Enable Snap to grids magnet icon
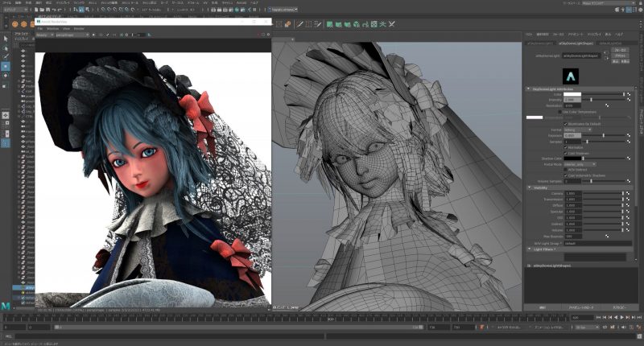This screenshot has width=644, height=346. coord(104,10)
